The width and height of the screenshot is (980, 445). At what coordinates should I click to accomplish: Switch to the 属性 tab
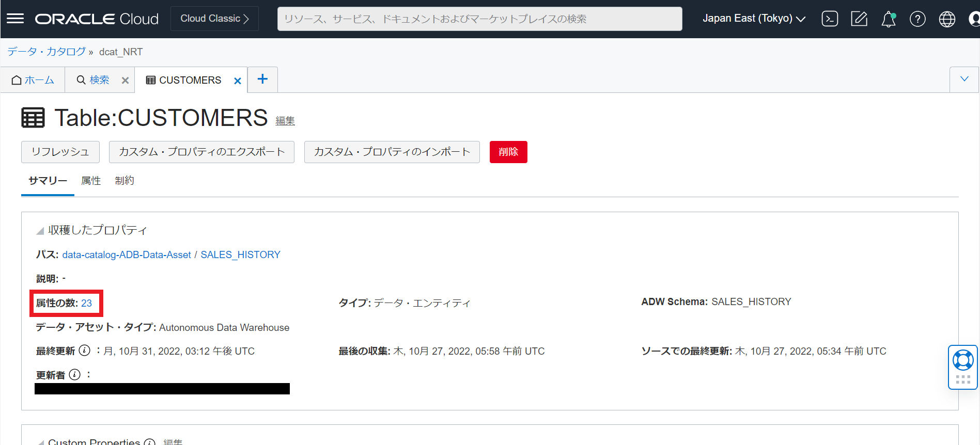pos(91,181)
